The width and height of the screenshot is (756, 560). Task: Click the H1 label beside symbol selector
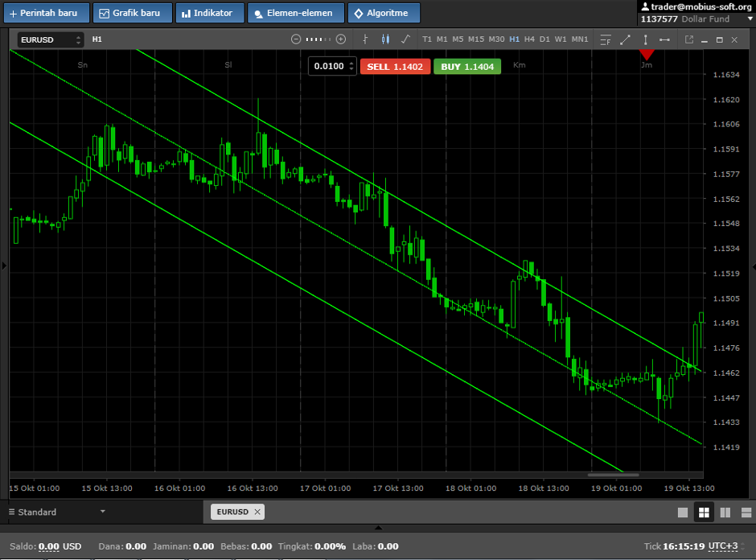tap(97, 39)
